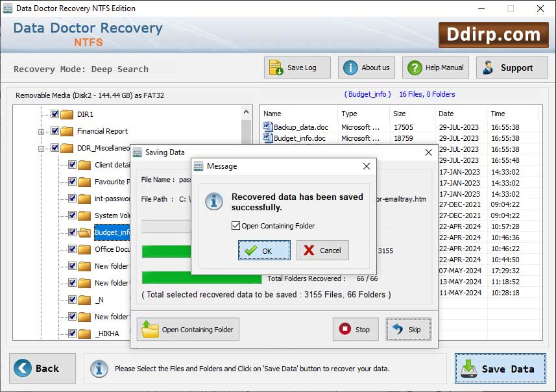Open the Help Manual

click(x=435, y=67)
